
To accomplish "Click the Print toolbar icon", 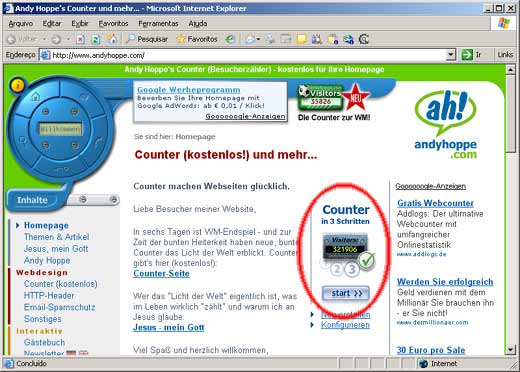I will (x=271, y=39).
